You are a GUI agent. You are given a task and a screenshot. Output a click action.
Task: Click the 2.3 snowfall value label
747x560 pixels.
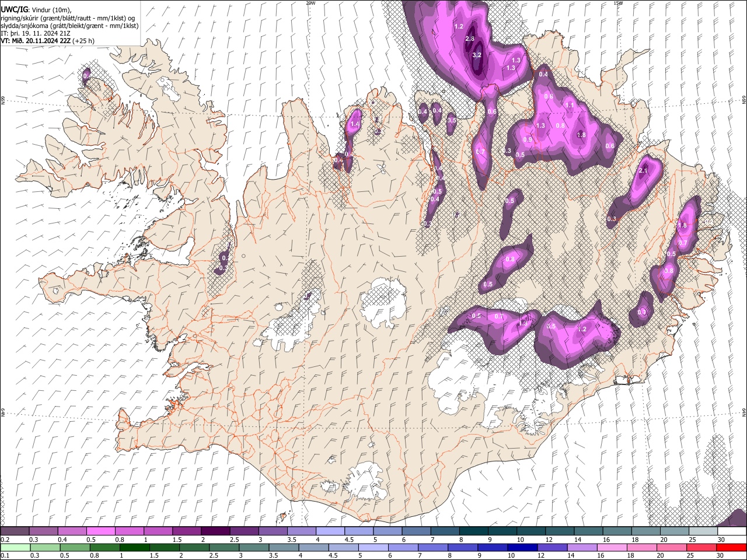point(470,38)
